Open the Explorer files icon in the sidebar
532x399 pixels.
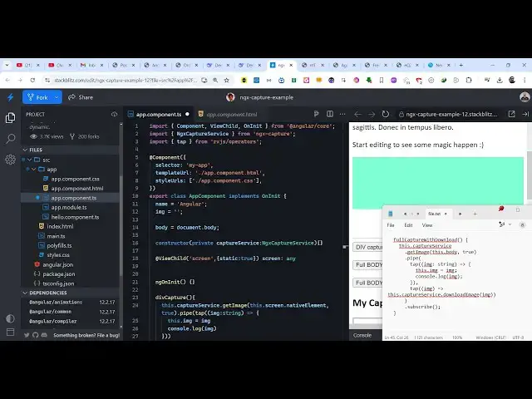10,118
